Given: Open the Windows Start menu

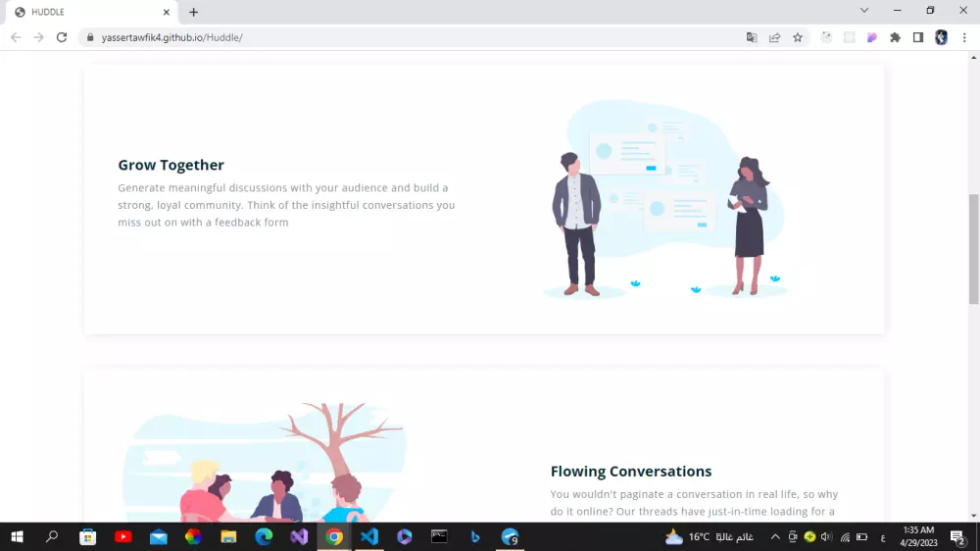Looking at the screenshot, I should click(17, 536).
